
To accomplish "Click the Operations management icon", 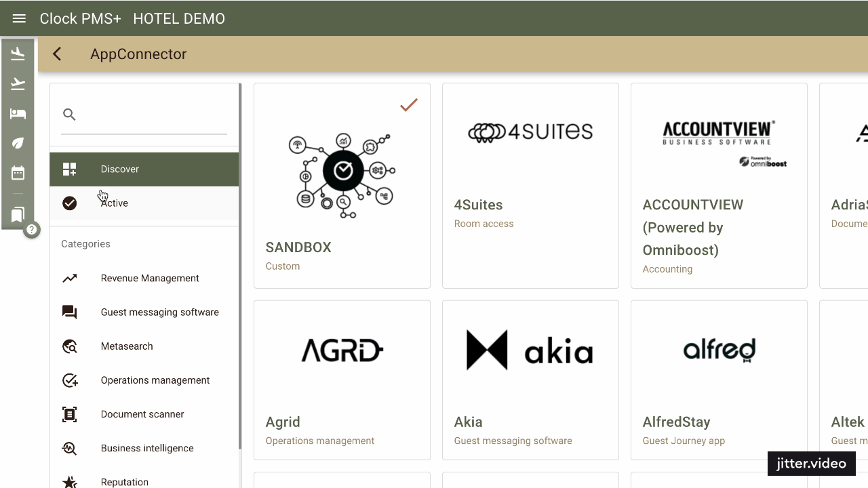I will click(69, 380).
